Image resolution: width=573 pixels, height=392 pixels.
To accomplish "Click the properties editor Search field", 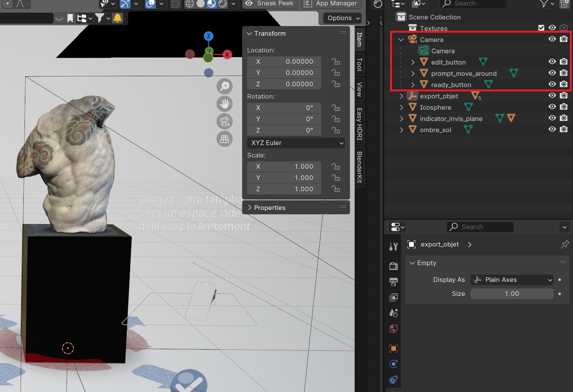I will [480, 227].
